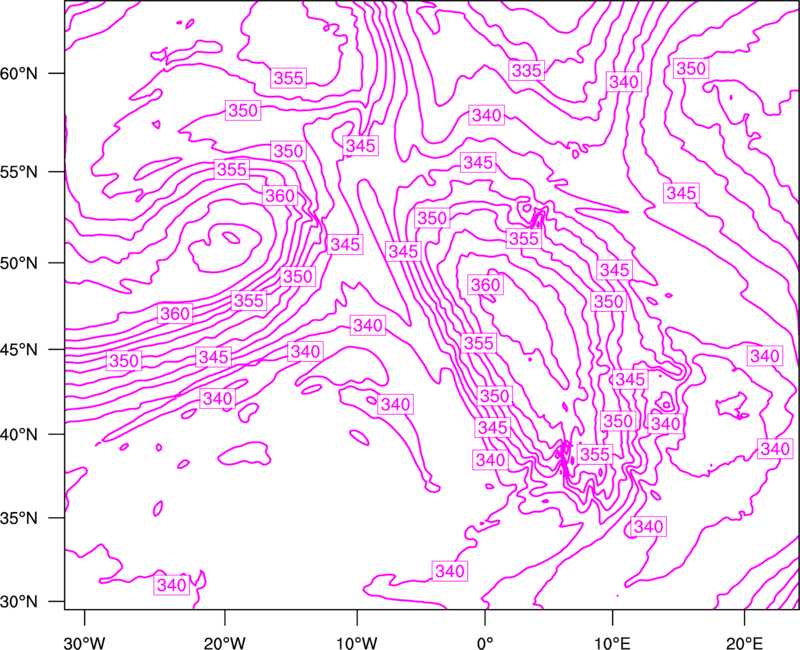Click the 30°N latitude axis label
Viewport: 800px width, 650px height.
19,602
